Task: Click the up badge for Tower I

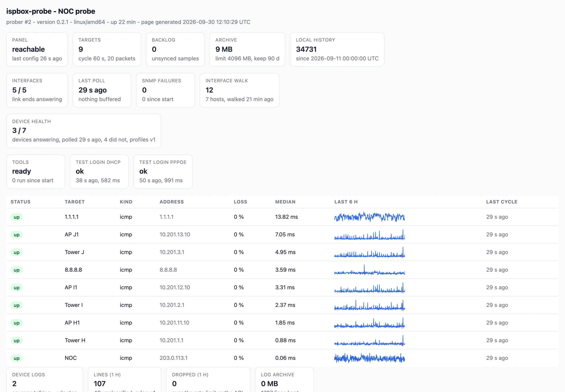Action: pos(16,305)
